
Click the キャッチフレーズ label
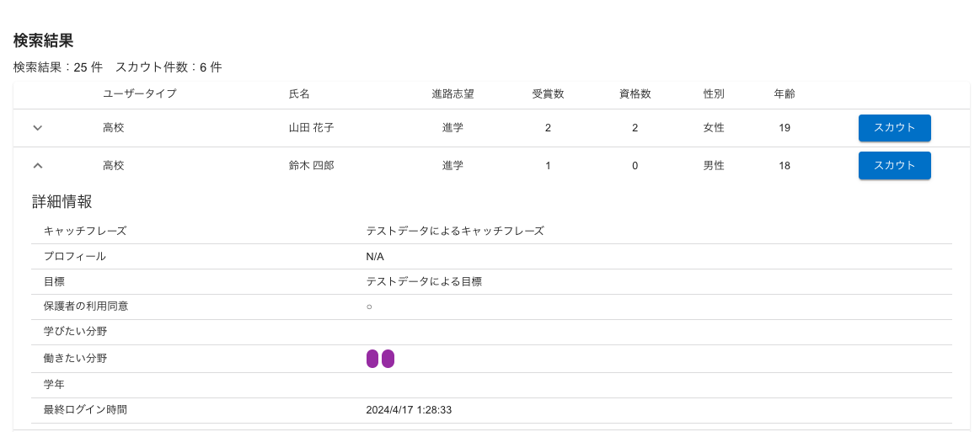click(85, 231)
